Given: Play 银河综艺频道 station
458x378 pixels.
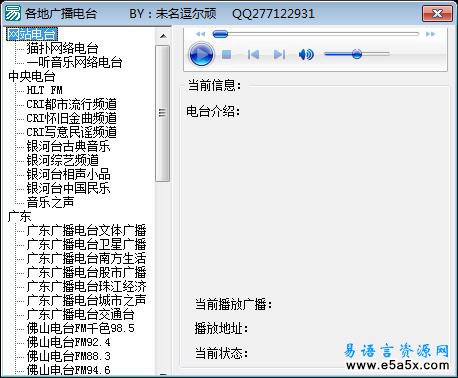Looking at the screenshot, I should (x=62, y=160).
